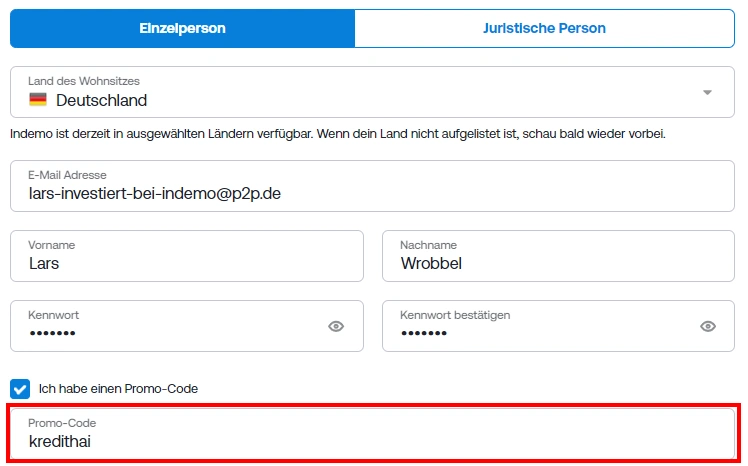Expand the country list arrow
The width and height of the screenshot is (748, 466).
pos(707,93)
